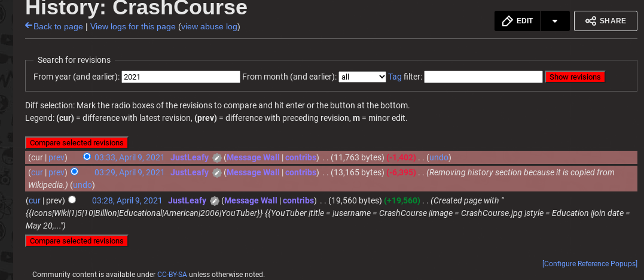Open Message Wall on the 03:29 revision
The height and width of the screenshot is (280, 644).
click(x=253, y=173)
